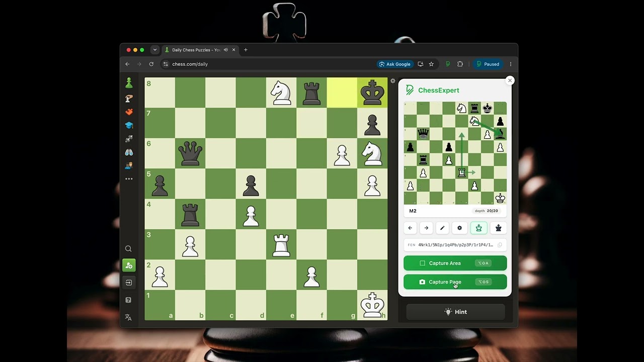Reload the chess.com page
The width and height of the screenshot is (644, 362).
151,64
